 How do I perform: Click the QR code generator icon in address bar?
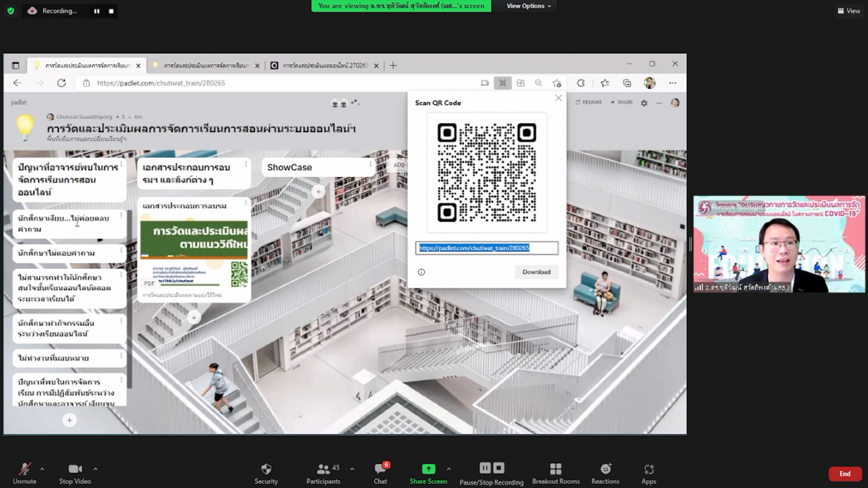pos(503,83)
